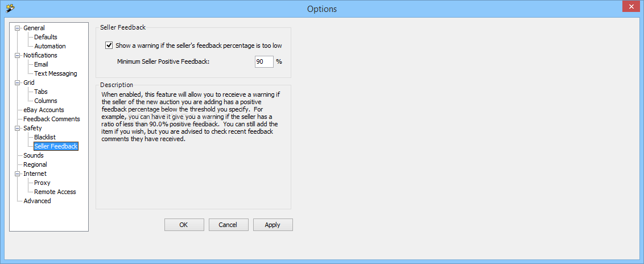The image size is (644, 264).
Task: Toggle the seller feedback warning checkbox
Action: pos(109,46)
